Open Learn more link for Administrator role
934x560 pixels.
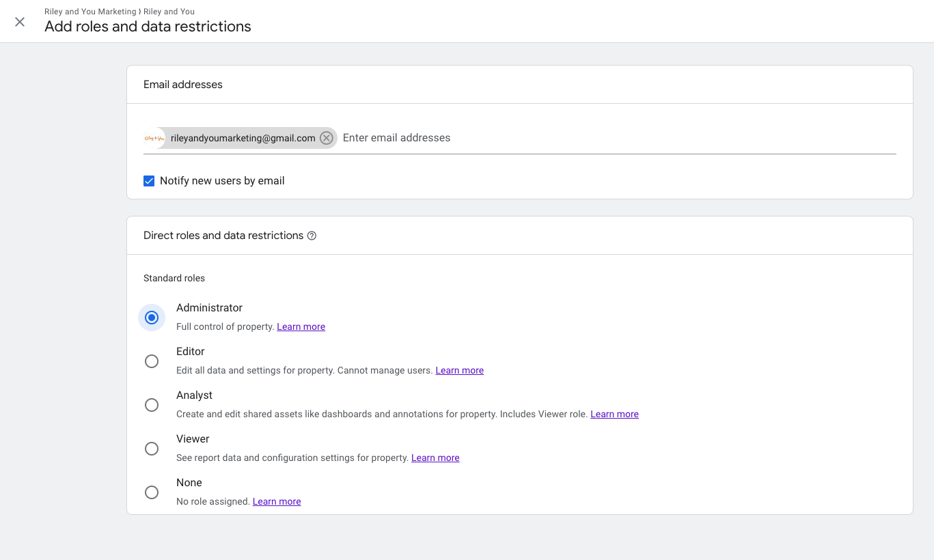coord(301,327)
